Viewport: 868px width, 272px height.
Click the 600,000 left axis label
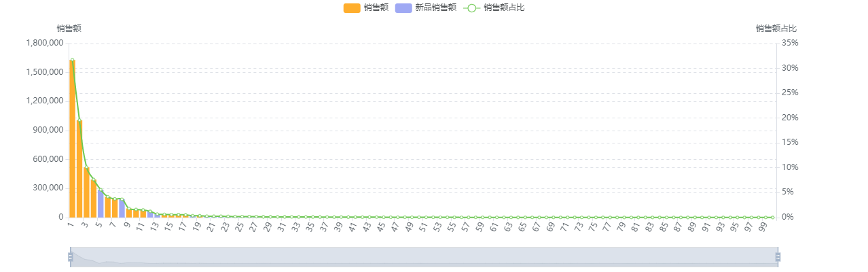48,159
